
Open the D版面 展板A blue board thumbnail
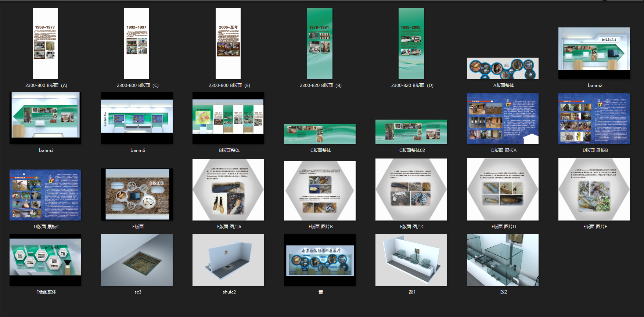coord(503,119)
